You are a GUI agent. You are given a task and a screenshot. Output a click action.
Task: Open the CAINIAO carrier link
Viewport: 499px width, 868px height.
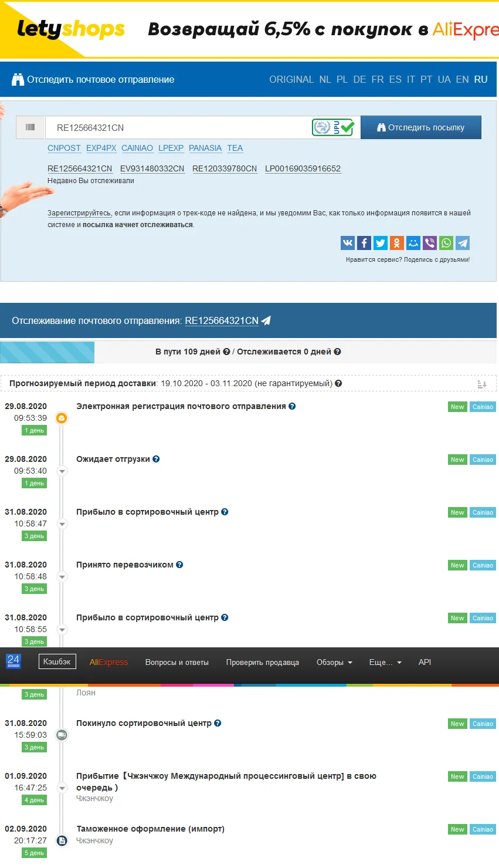137,148
